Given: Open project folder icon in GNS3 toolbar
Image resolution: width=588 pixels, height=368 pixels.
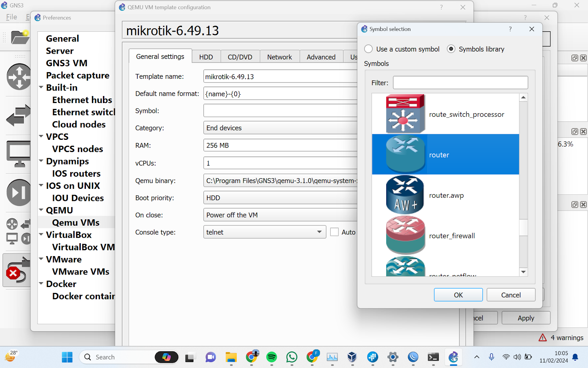Looking at the screenshot, I should pyautogui.click(x=20, y=37).
